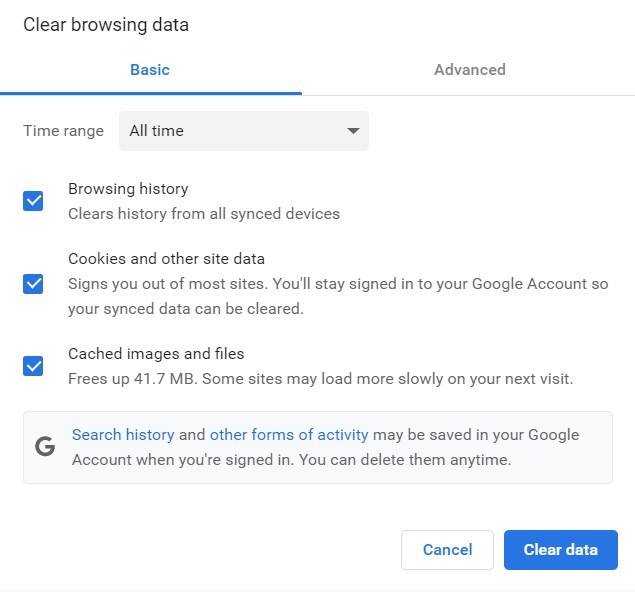Select the Basic tab
Screen dimensions: 635x592
click(150, 70)
